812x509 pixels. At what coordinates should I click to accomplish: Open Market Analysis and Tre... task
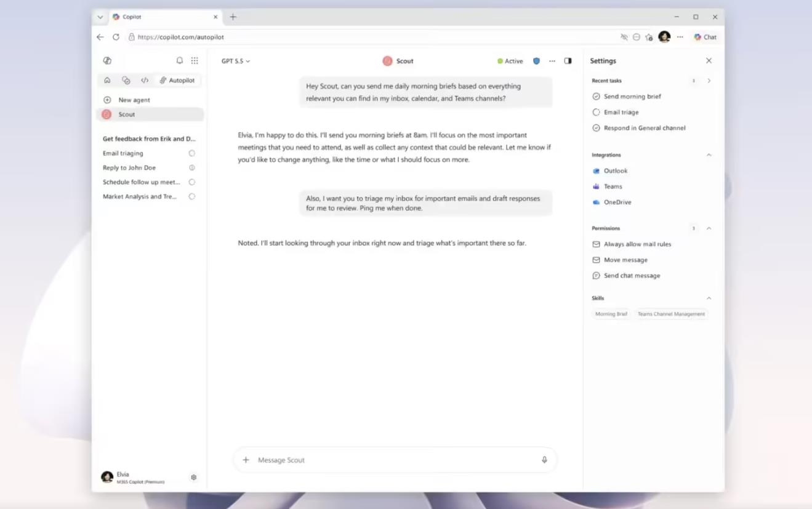(140, 196)
